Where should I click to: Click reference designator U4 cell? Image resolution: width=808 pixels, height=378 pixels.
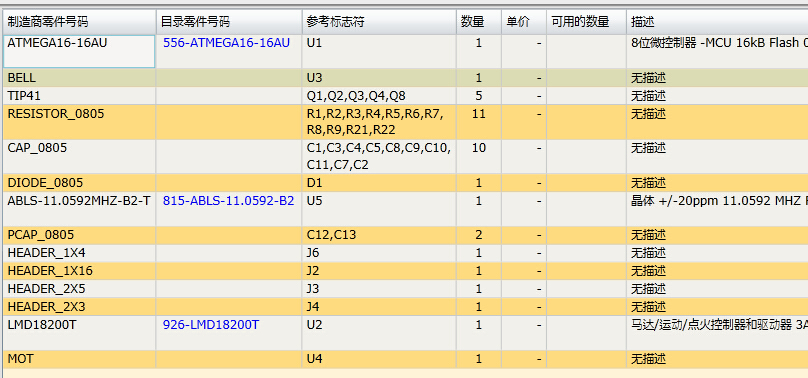(379, 359)
